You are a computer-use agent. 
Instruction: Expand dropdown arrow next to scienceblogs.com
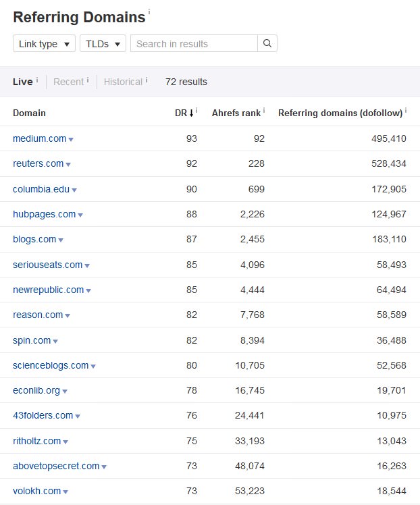tap(93, 367)
